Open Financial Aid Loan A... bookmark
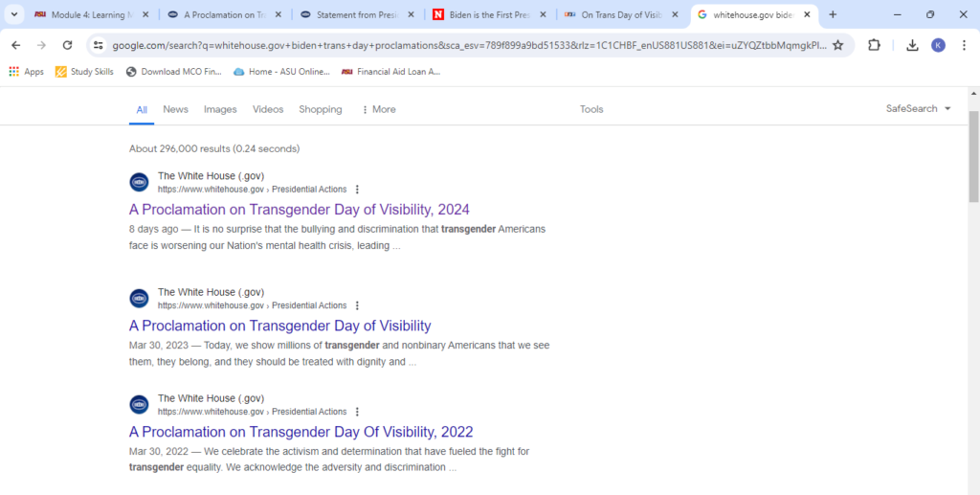The width and height of the screenshot is (980, 495). pyautogui.click(x=391, y=72)
